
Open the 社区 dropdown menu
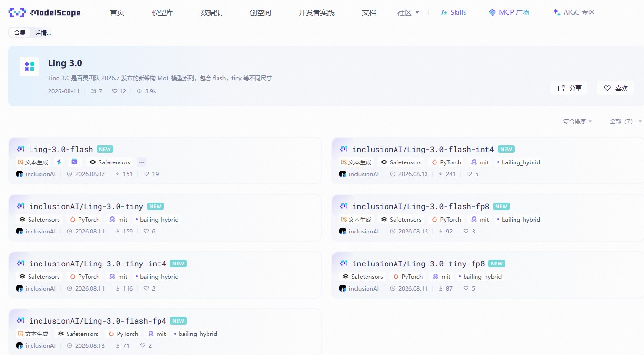point(408,12)
